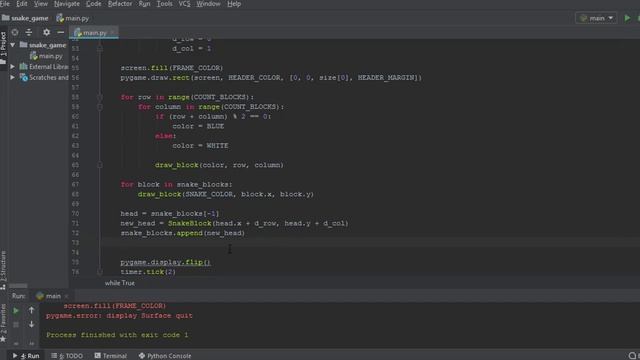This screenshot has height=360, width=640.
Task: Open the VCS menu
Action: coord(184,4)
